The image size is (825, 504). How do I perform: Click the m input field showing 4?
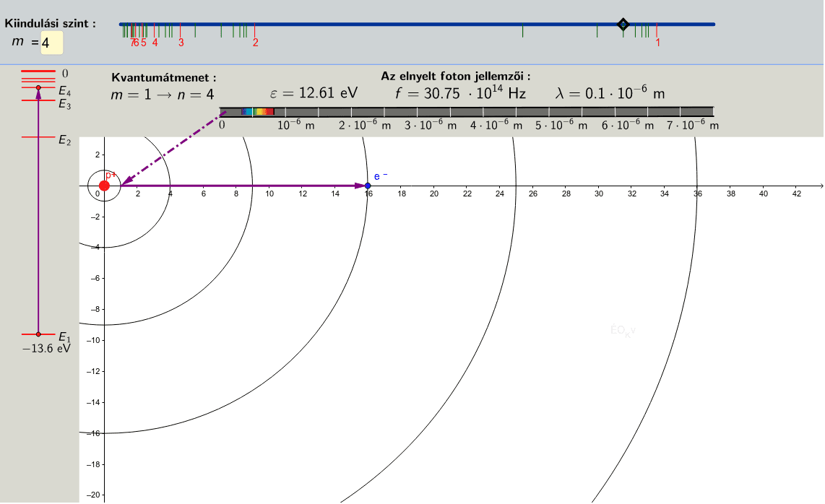[52, 43]
